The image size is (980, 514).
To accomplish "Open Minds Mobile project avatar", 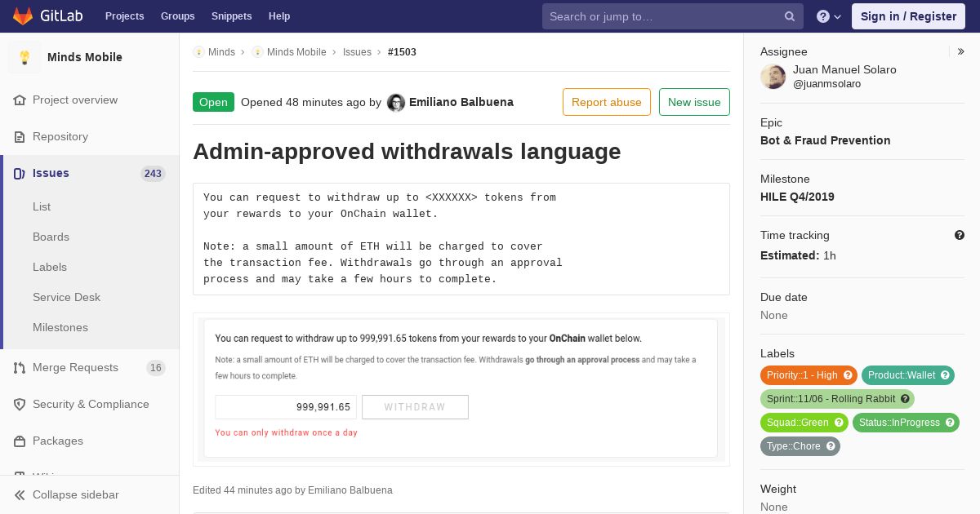I will [24, 57].
